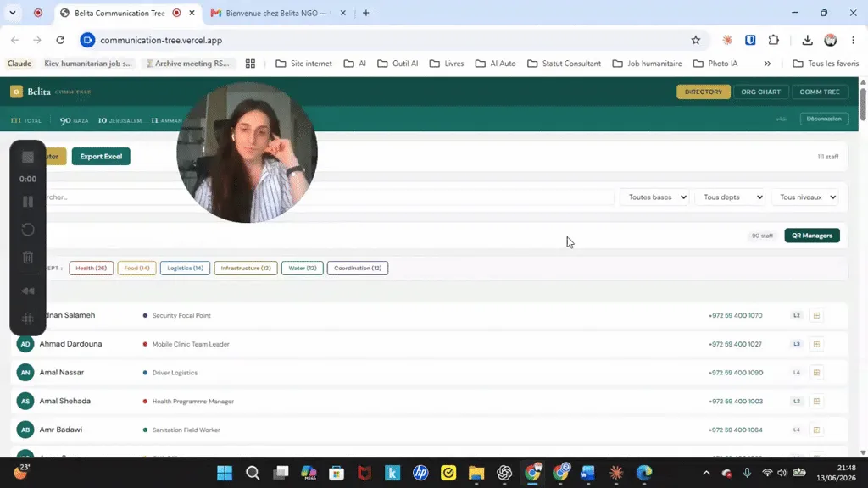
Task: Filter staff by Logistics (14) department
Action: [x=185, y=269]
